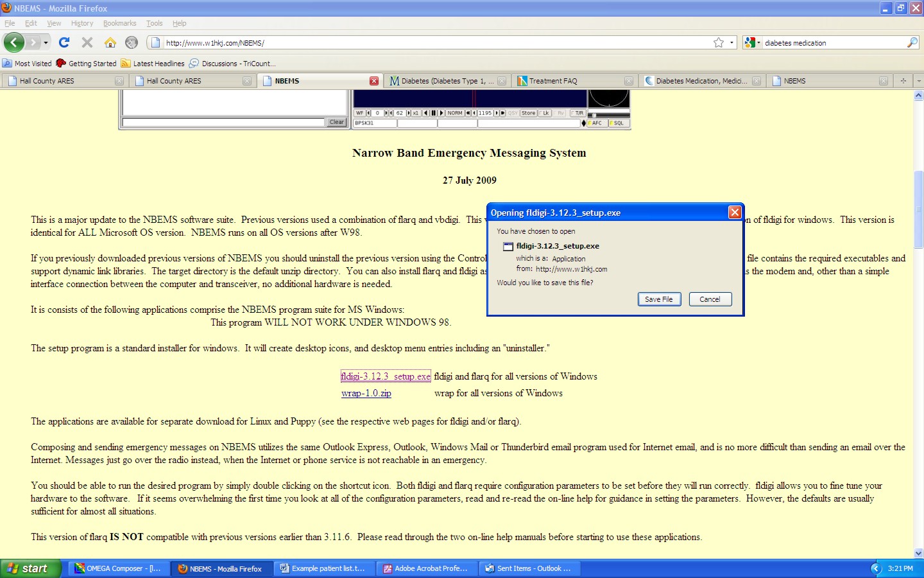
Task: Click the file icon in download dialog
Action: (508, 247)
